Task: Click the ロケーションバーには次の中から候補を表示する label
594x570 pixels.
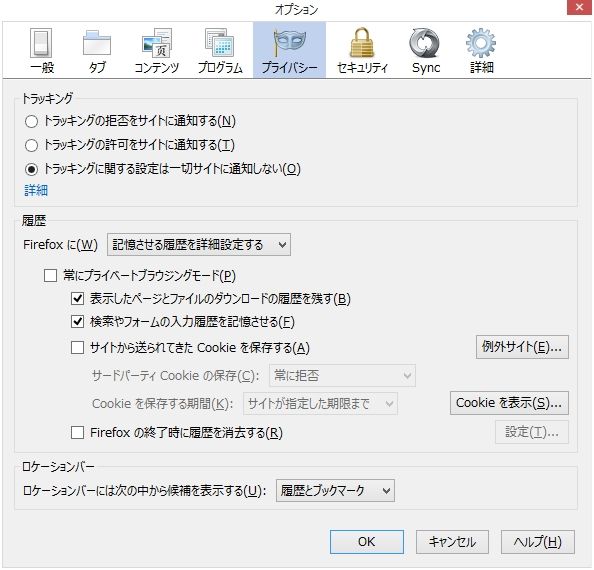Action: pos(144,491)
